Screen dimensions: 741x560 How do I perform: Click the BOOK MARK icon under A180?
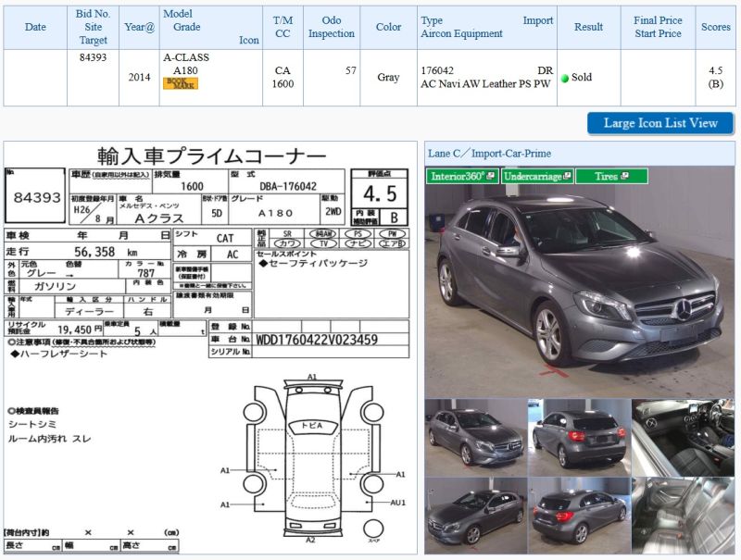click(x=180, y=83)
